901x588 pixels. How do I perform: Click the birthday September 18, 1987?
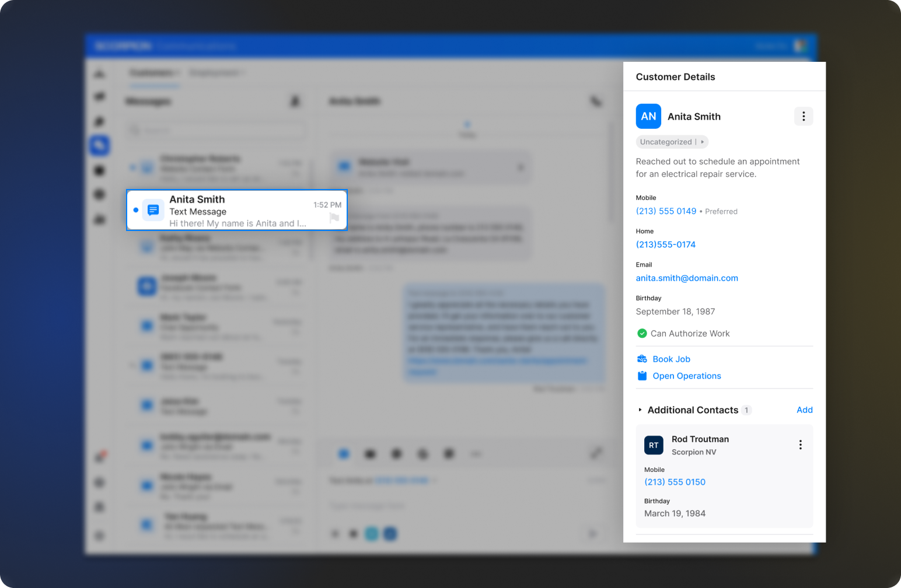pyautogui.click(x=675, y=311)
